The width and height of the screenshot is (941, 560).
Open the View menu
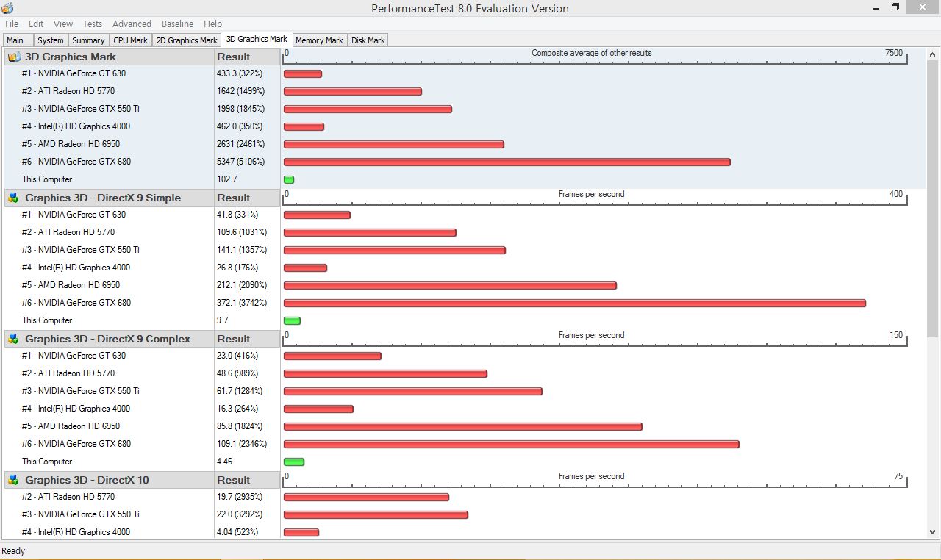tap(63, 24)
